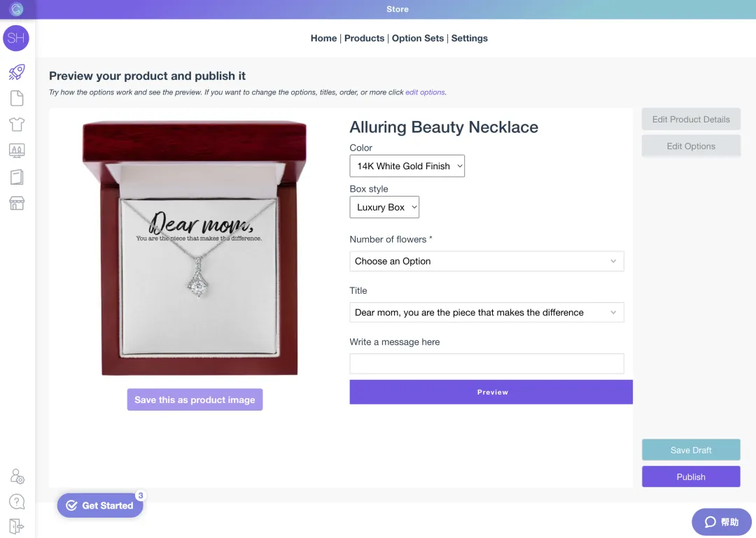Image resolution: width=756 pixels, height=538 pixels.
Task: Open the storefront shop icon
Action: 17,204
